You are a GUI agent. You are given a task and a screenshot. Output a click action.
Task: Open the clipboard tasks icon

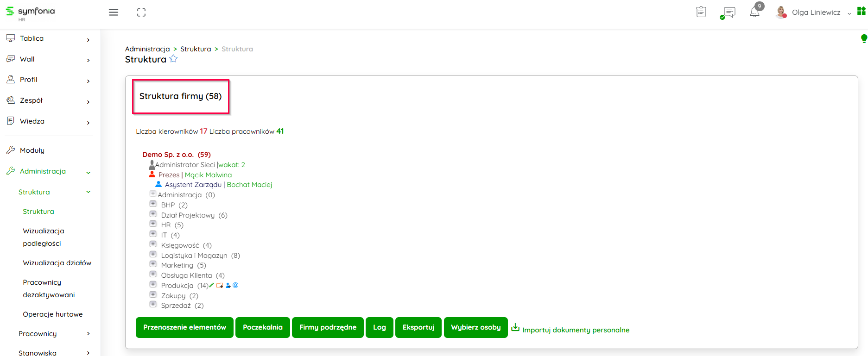[x=701, y=12]
